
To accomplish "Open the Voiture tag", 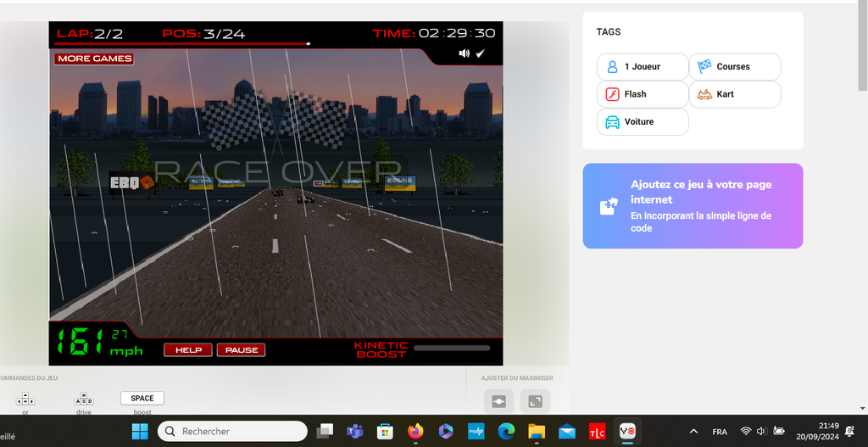I will click(x=643, y=122).
